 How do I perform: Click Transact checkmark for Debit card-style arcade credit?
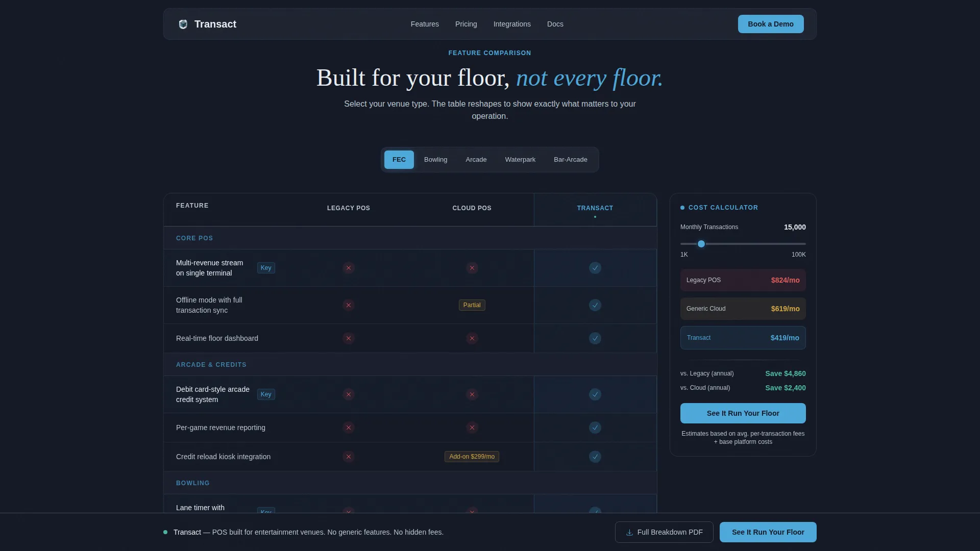pos(595,394)
